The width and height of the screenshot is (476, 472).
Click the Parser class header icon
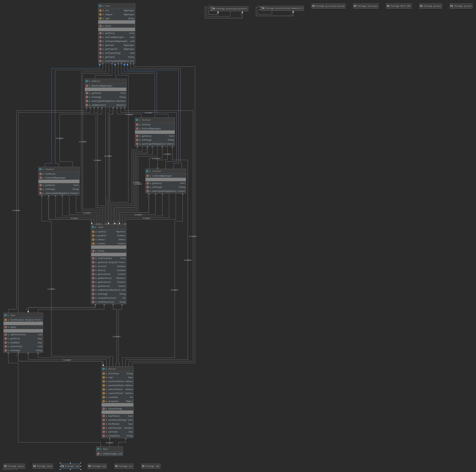103,369
